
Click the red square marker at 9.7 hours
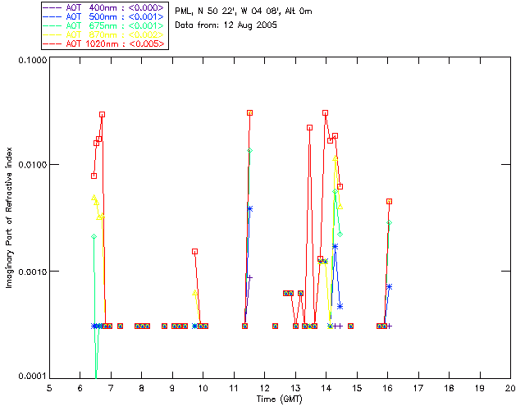click(195, 252)
